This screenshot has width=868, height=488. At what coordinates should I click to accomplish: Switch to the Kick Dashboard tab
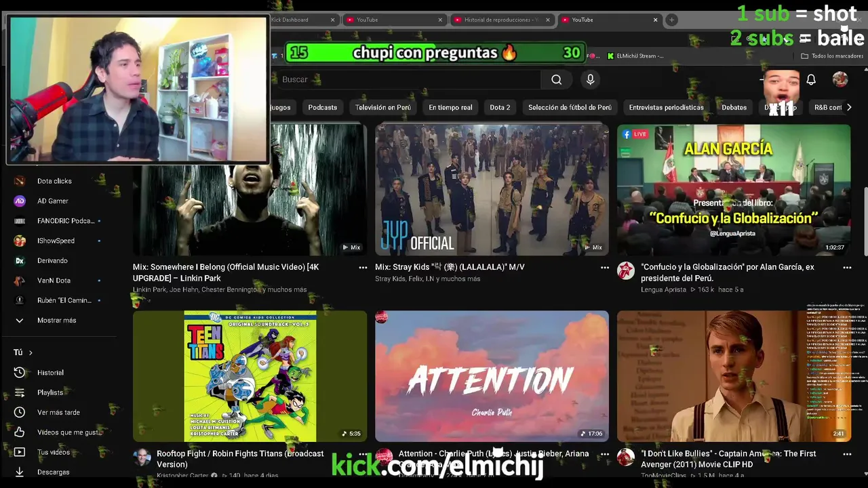click(290, 20)
